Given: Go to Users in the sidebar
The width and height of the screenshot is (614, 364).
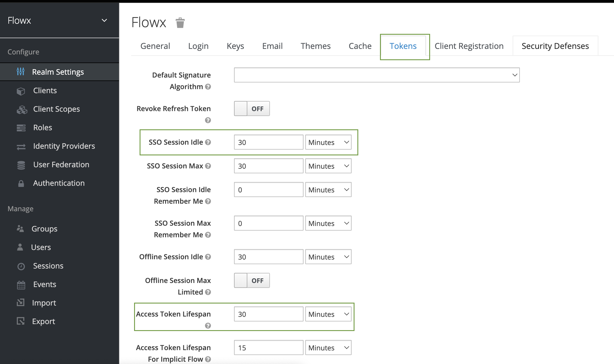Looking at the screenshot, I should pyautogui.click(x=41, y=247).
